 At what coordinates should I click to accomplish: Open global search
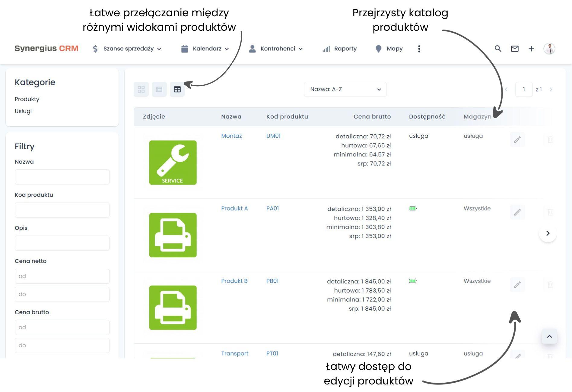click(498, 49)
